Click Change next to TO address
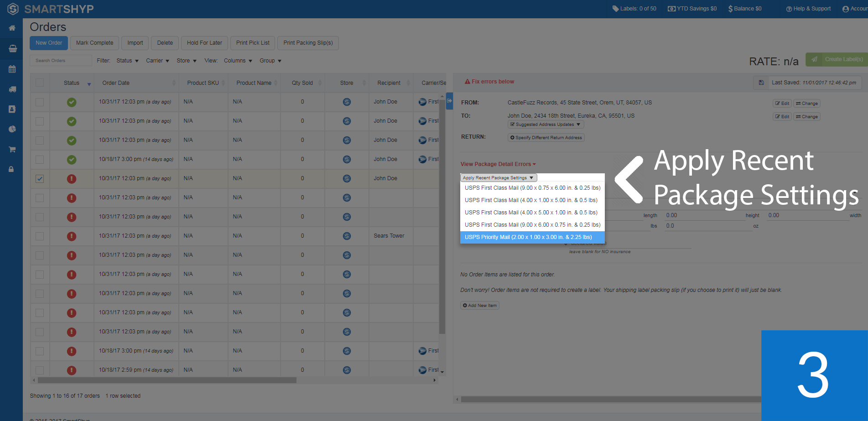Viewport: 868px width, 421px height. point(807,117)
